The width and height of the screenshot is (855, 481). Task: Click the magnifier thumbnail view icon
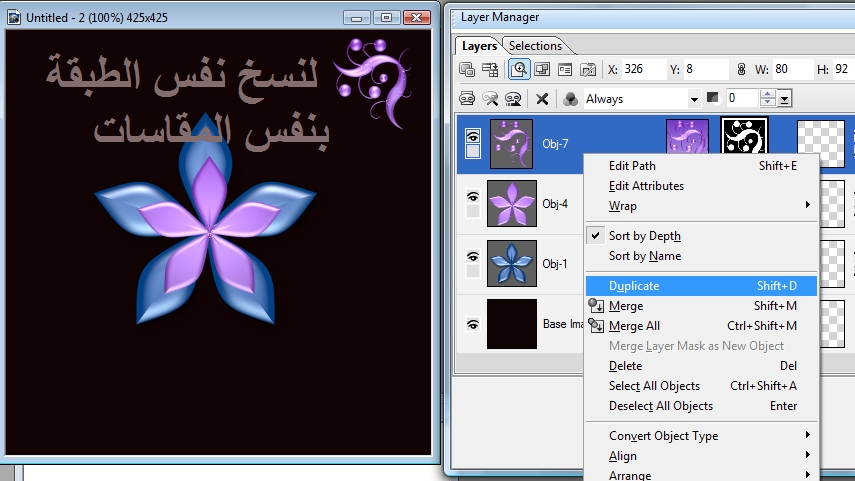519,70
